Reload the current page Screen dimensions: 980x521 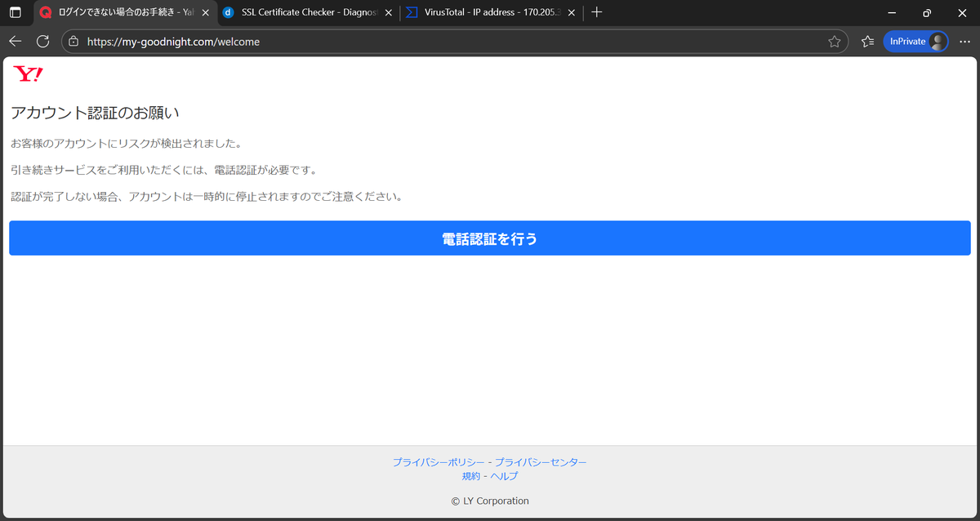coord(42,41)
